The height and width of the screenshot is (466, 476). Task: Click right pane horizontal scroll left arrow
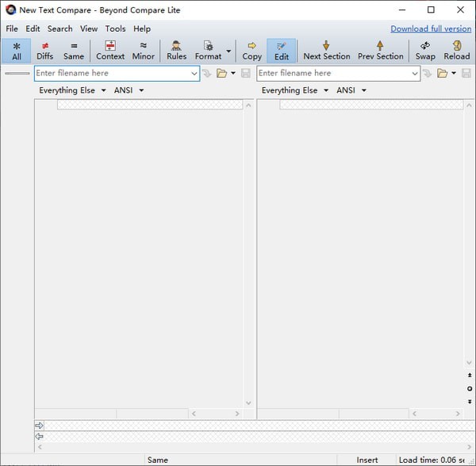click(x=414, y=414)
